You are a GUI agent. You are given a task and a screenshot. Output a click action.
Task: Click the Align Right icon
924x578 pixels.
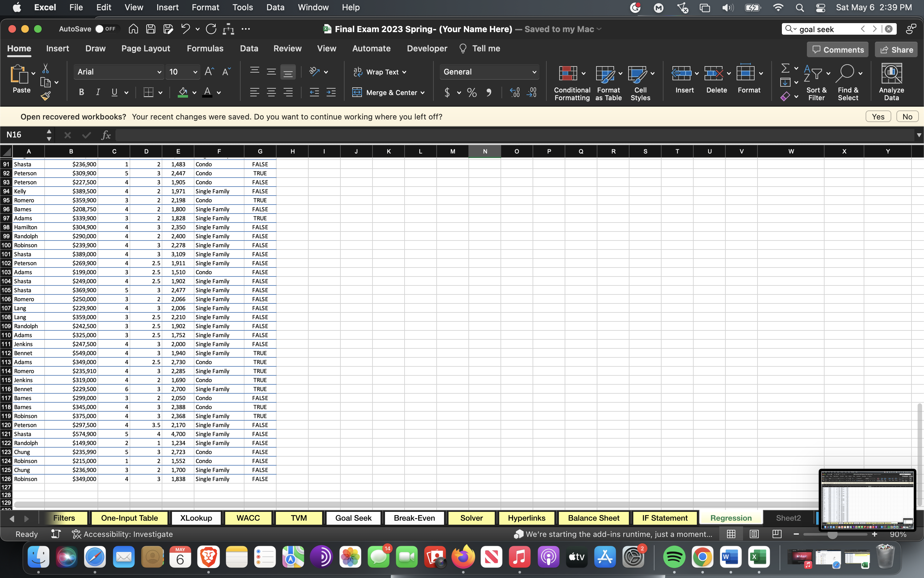pyautogui.click(x=288, y=92)
